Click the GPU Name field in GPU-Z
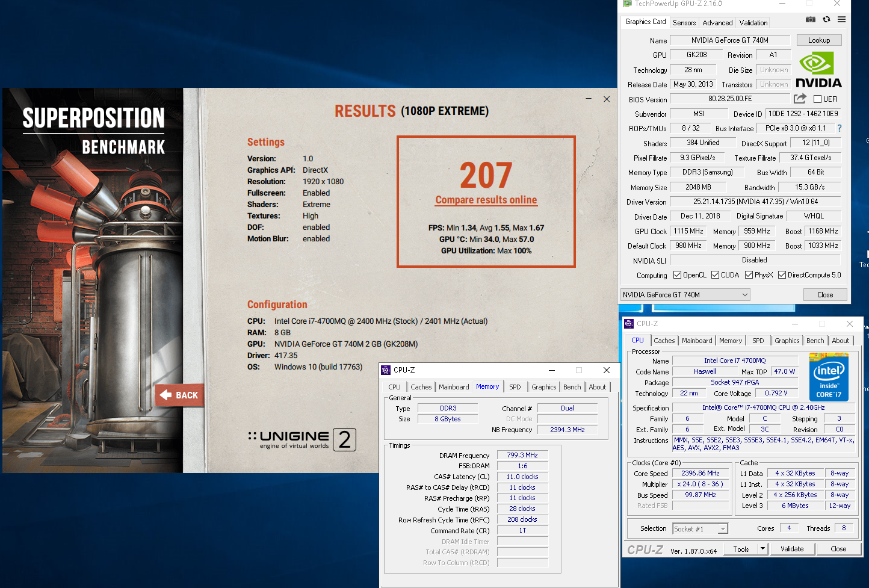 pyautogui.click(x=730, y=40)
